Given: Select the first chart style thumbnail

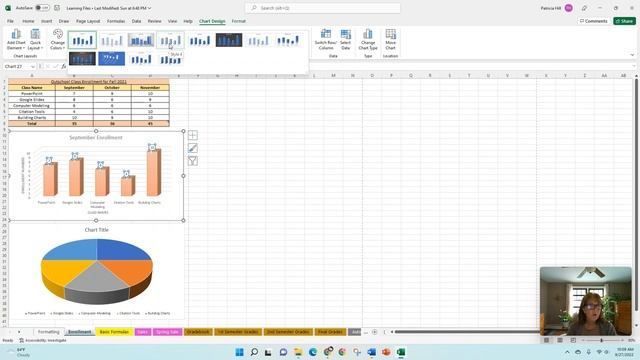Looking at the screenshot, I should tap(82, 40).
